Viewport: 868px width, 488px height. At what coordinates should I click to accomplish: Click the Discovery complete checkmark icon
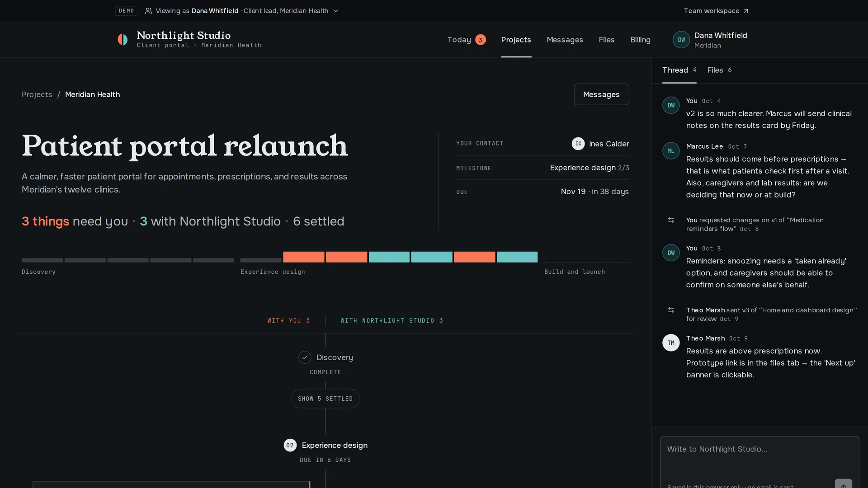[305, 357]
